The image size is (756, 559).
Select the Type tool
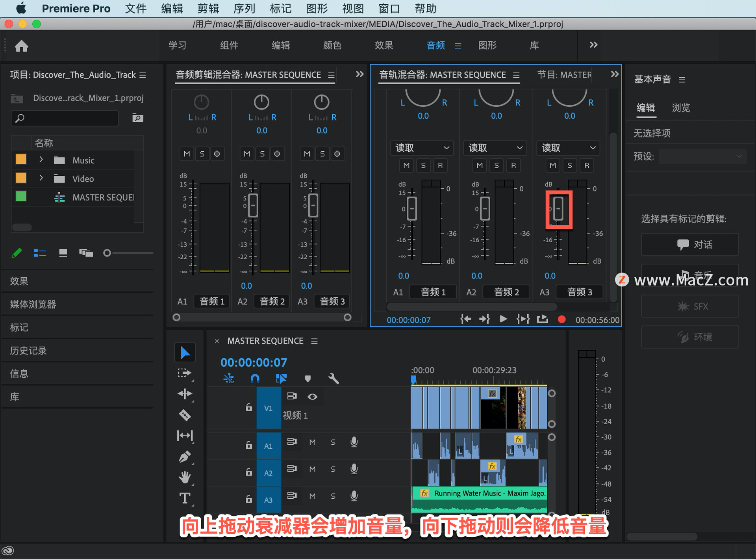point(185,498)
